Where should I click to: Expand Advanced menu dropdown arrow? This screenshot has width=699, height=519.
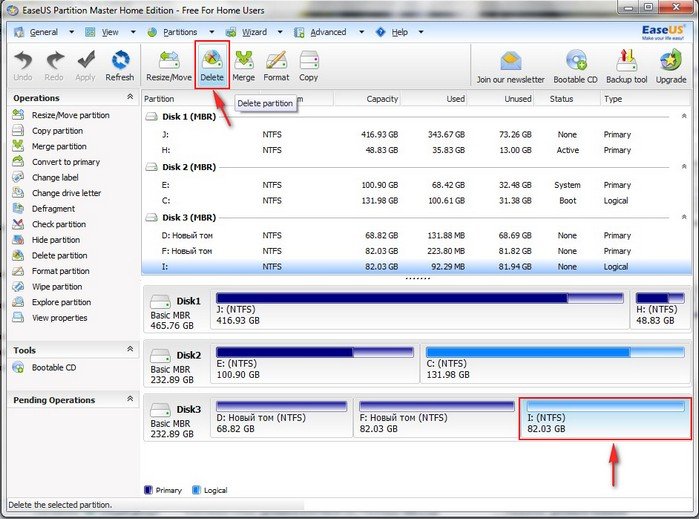point(362,32)
